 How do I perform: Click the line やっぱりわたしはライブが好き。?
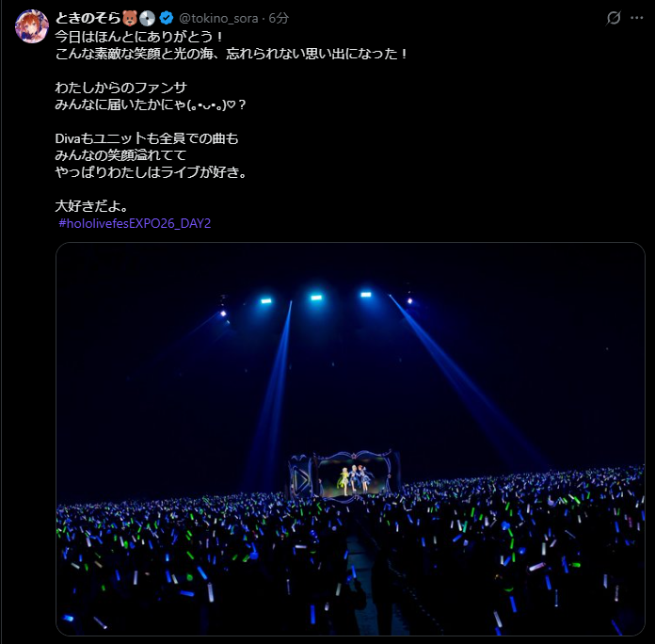(x=152, y=172)
